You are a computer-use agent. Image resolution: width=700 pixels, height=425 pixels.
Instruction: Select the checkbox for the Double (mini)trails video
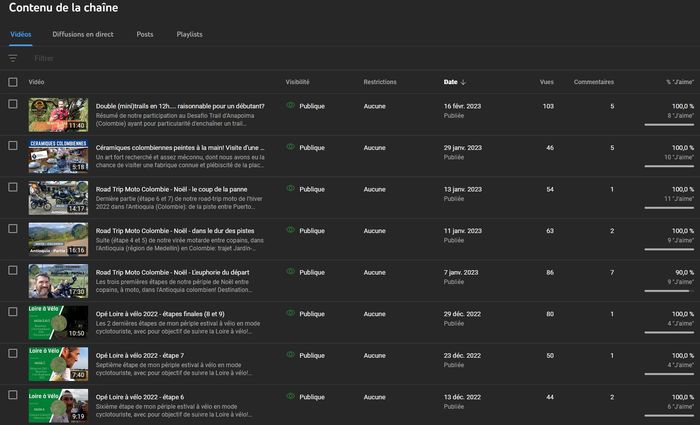[x=13, y=104]
